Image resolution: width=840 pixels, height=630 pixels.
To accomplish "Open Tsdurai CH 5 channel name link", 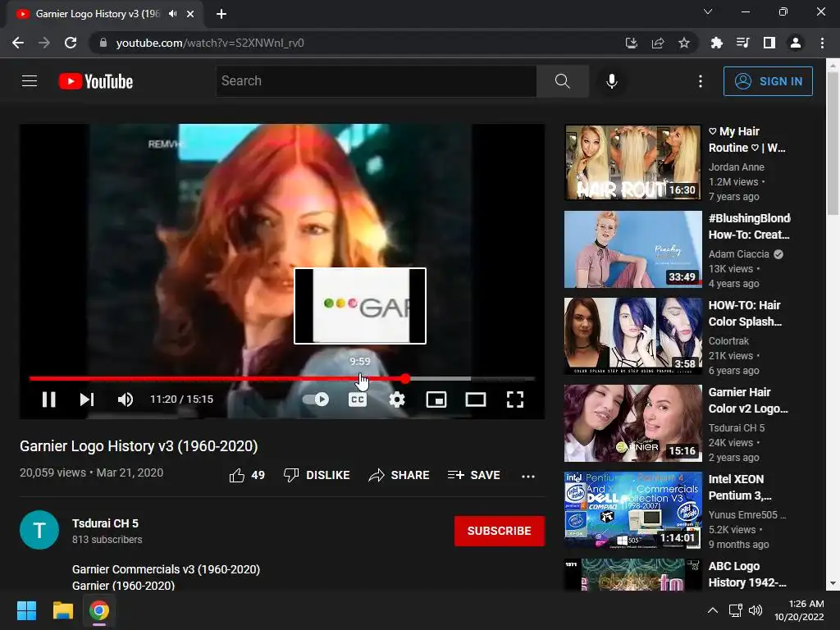I will click(x=105, y=523).
